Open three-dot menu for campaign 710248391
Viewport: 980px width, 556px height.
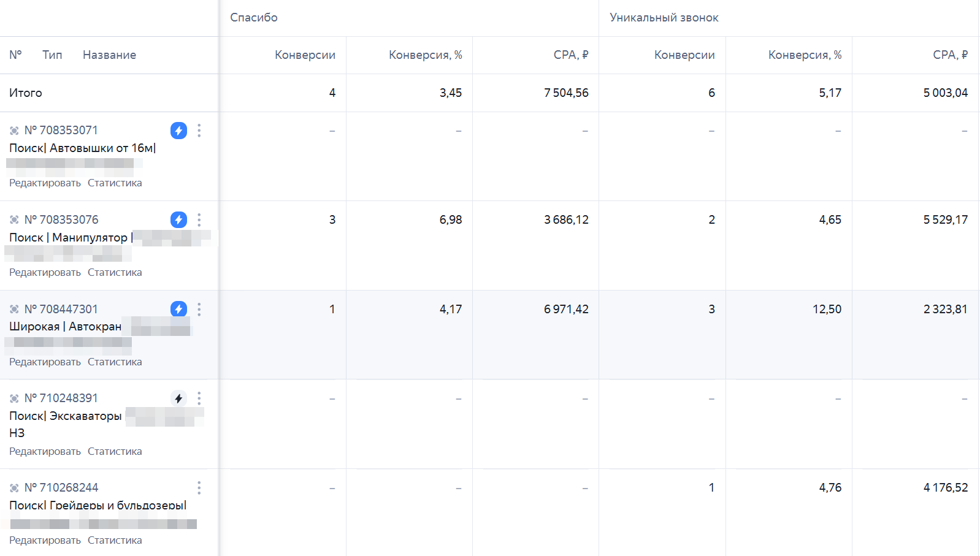click(199, 398)
